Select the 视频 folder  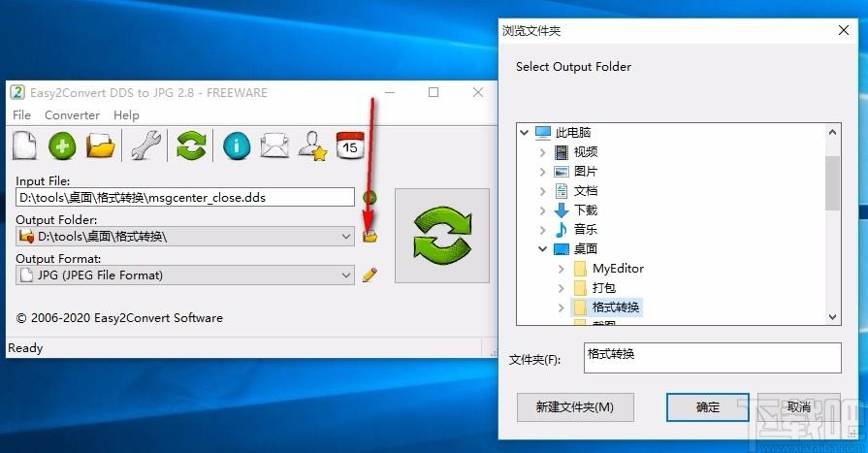coord(585,151)
